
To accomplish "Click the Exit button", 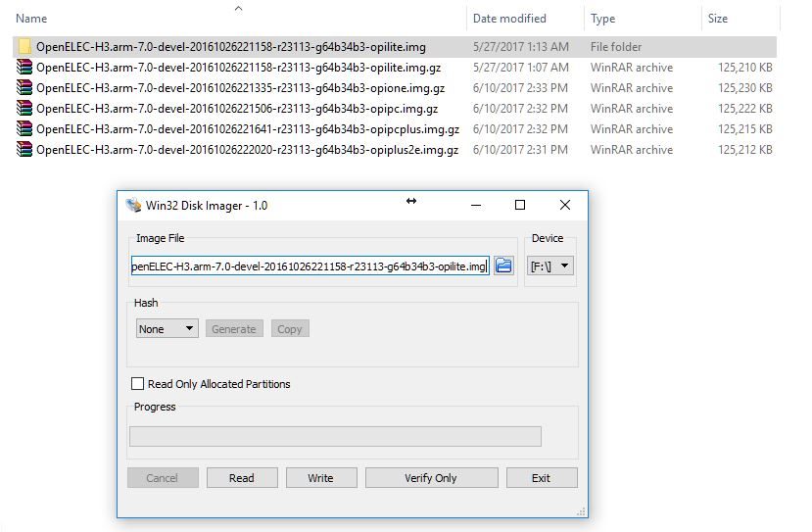I will pos(542,477).
